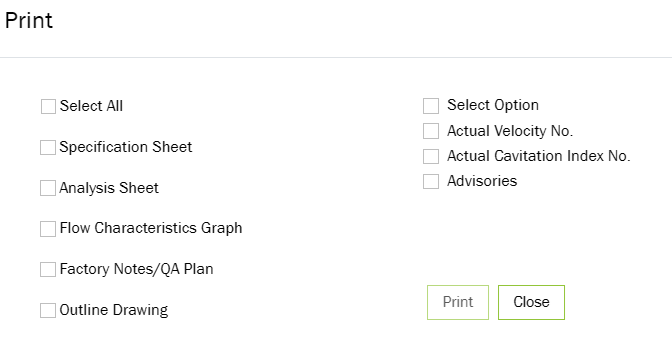This screenshot has width=672, height=364.
Task: Click the Flow Characteristics Graph label text
Action: [x=151, y=228]
